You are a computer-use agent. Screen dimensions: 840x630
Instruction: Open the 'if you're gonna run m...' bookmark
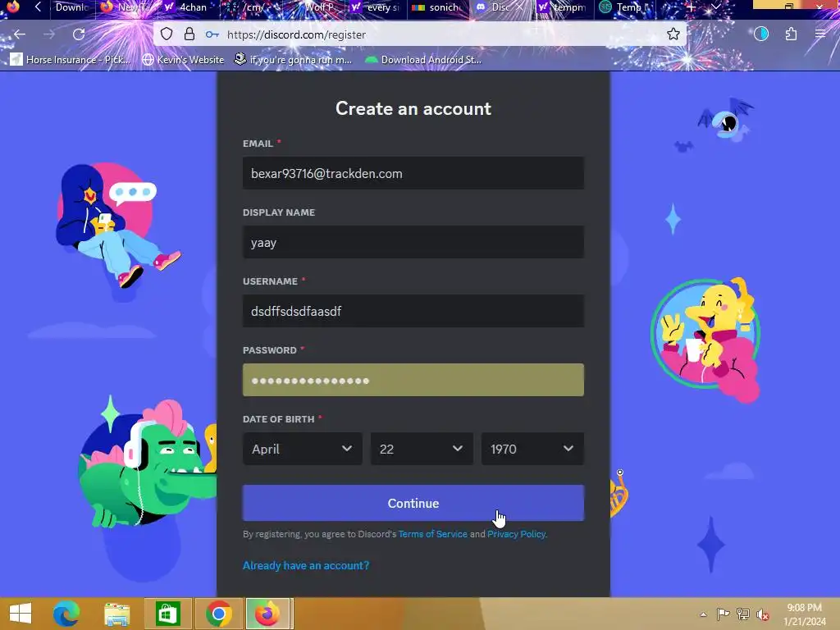point(293,59)
